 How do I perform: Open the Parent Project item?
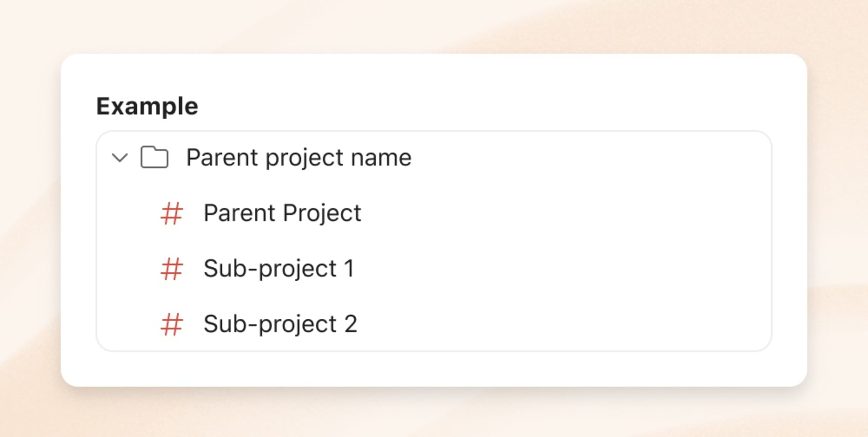coord(282,213)
